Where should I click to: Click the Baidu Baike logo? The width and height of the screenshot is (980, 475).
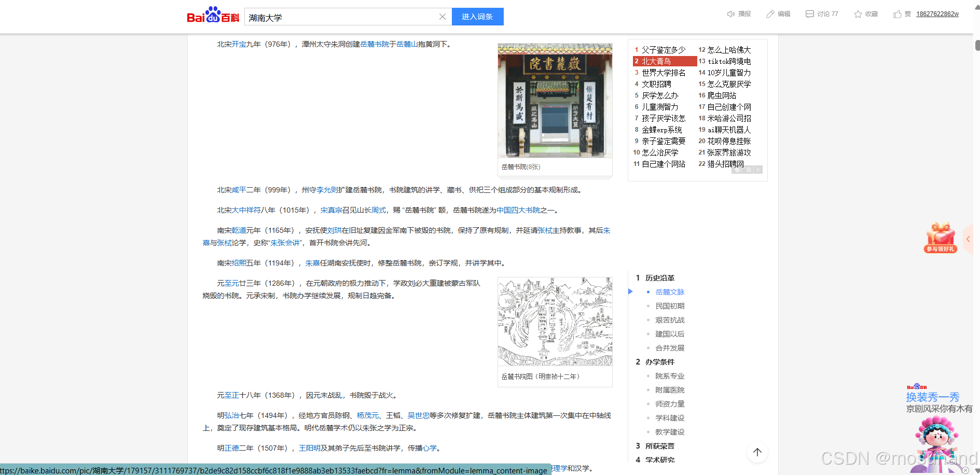(213, 16)
